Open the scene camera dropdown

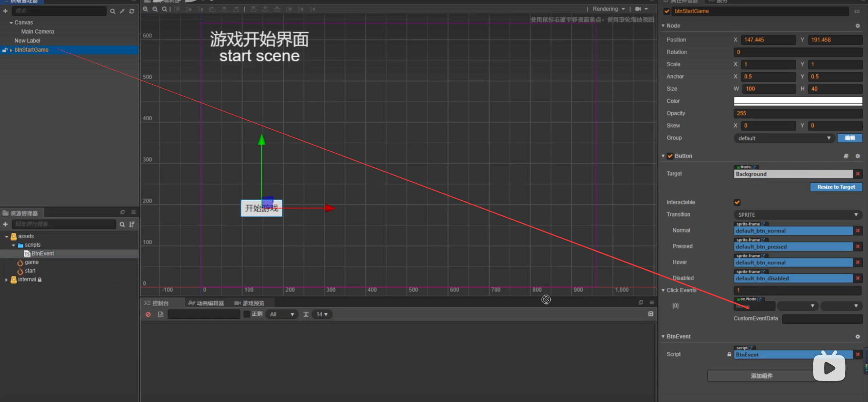pos(642,9)
